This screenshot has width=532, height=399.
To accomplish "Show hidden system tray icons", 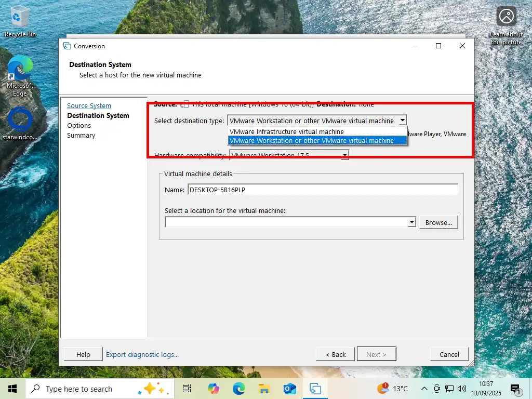I will 424,389.
